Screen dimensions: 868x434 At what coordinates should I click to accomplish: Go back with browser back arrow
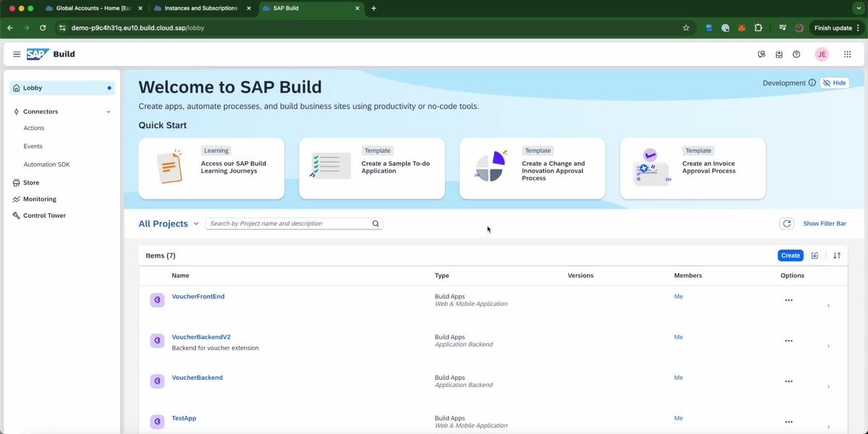point(10,28)
